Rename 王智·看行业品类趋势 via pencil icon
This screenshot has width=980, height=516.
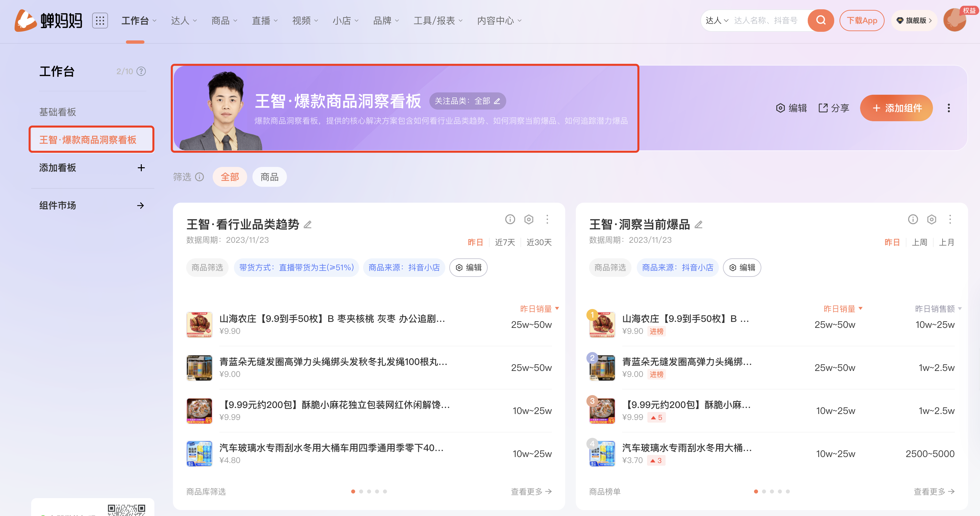pyautogui.click(x=307, y=225)
